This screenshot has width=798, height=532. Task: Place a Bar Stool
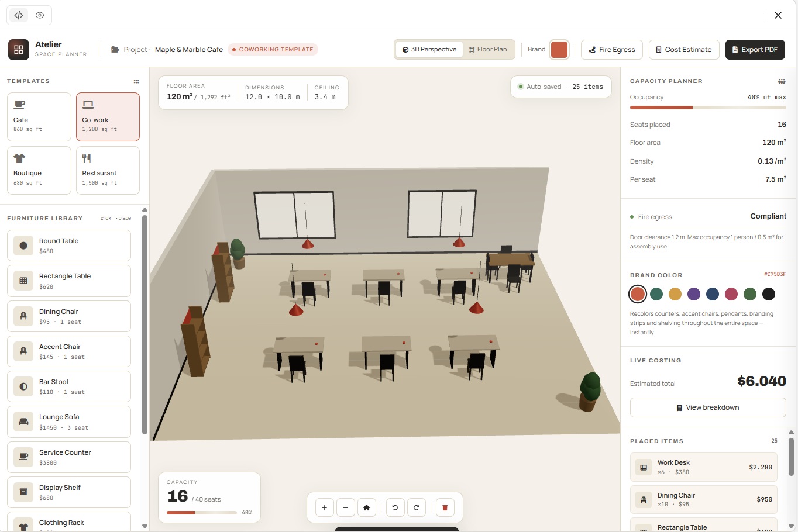[69, 386]
